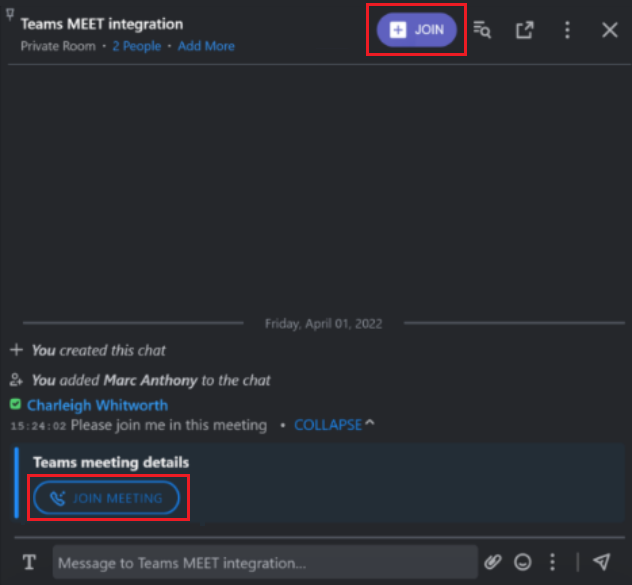Viewport: 632px width, 585px height.
Task: Click the Teams MEET integration title
Action: click(x=102, y=24)
